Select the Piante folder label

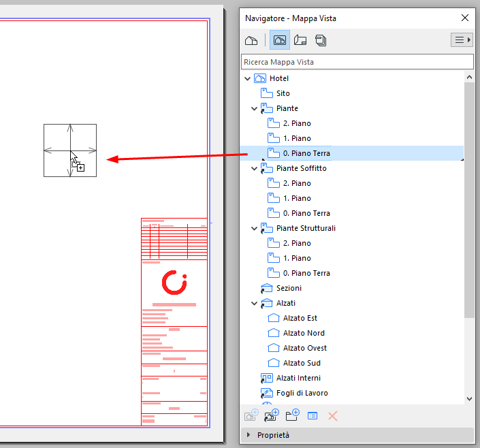click(x=287, y=108)
